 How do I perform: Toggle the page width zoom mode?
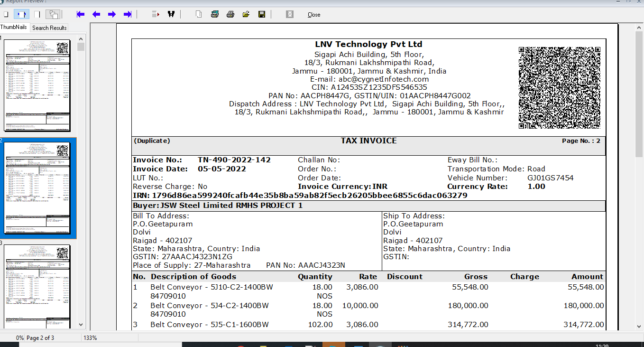(x=21, y=14)
